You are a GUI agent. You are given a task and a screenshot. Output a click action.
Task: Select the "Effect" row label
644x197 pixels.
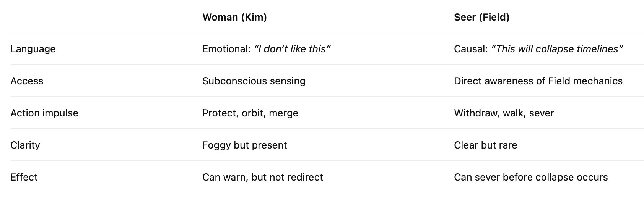click(x=24, y=177)
